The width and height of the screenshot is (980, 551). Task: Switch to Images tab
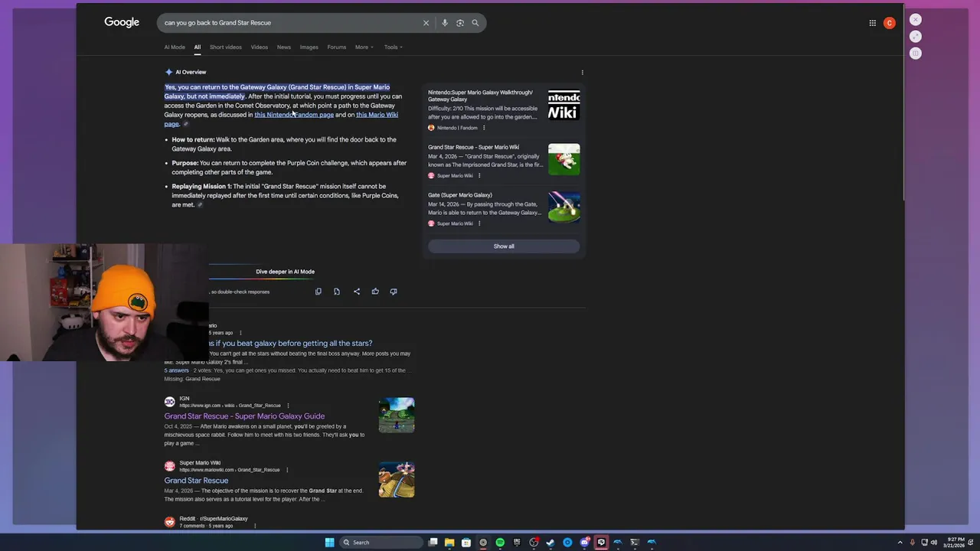[309, 47]
